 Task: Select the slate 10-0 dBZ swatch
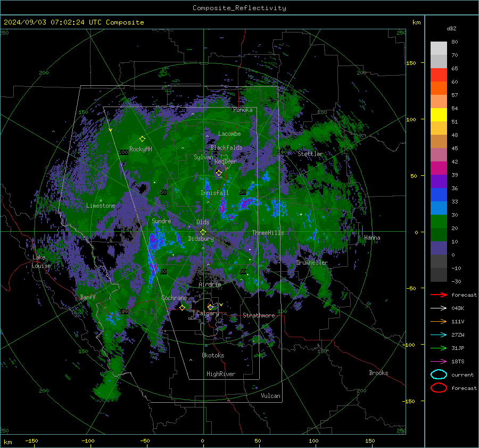(x=439, y=248)
